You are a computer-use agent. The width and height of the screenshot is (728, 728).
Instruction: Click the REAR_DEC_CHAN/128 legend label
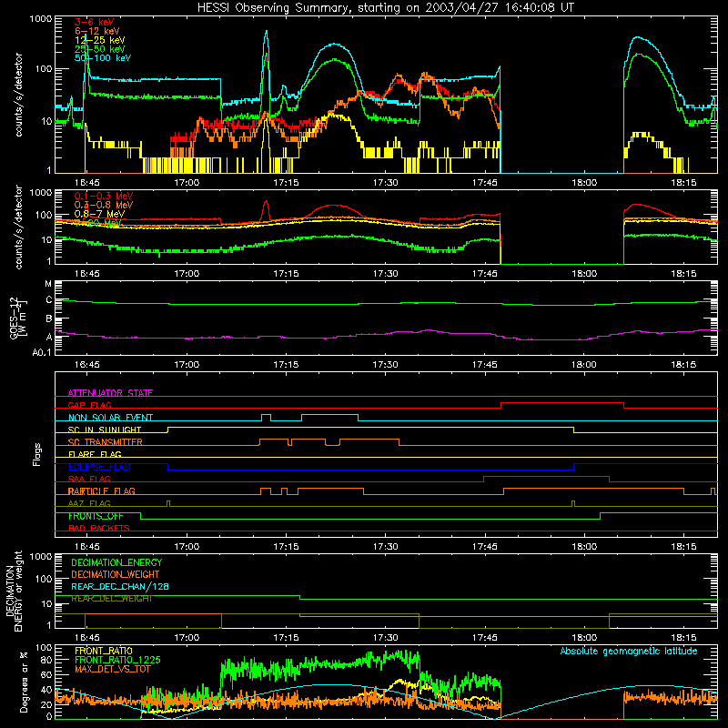pyautogui.click(x=120, y=586)
